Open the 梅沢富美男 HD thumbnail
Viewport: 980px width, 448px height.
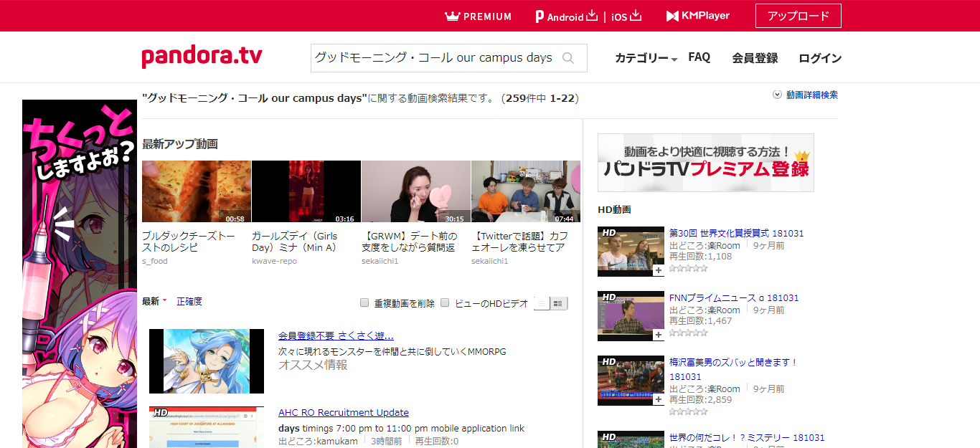pos(631,381)
